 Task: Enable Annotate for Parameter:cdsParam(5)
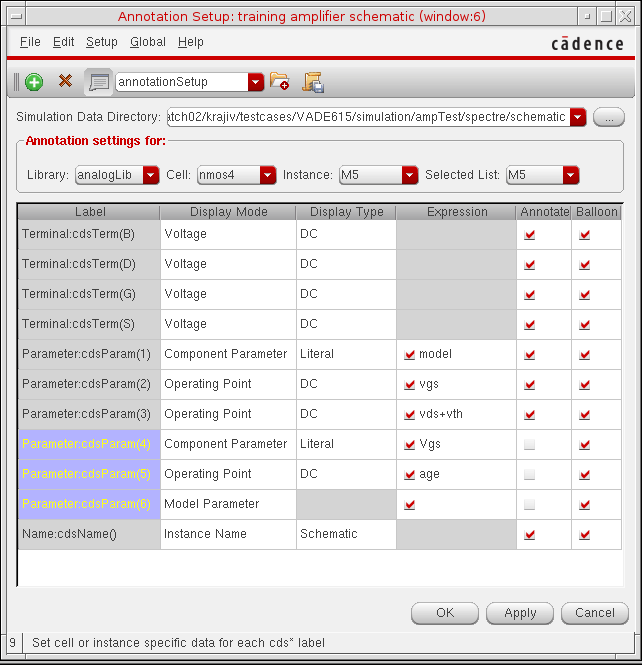pyautogui.click(x=529, y=475)
